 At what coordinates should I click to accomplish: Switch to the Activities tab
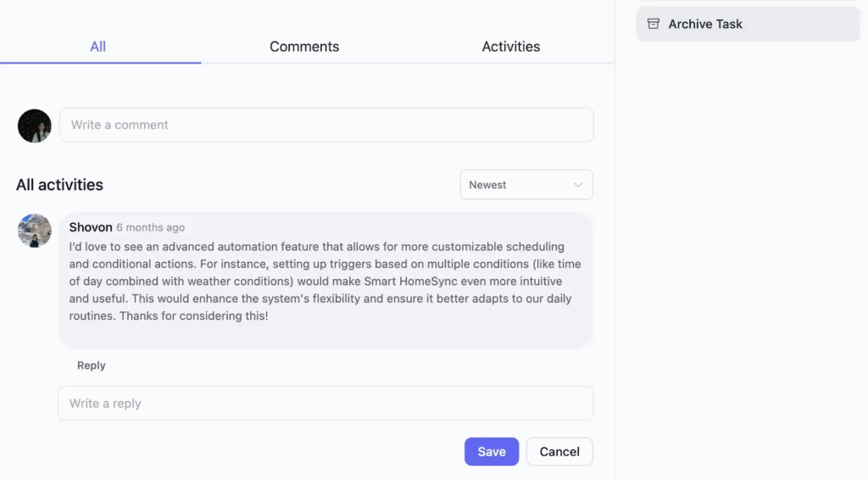(x=511, y=47)
